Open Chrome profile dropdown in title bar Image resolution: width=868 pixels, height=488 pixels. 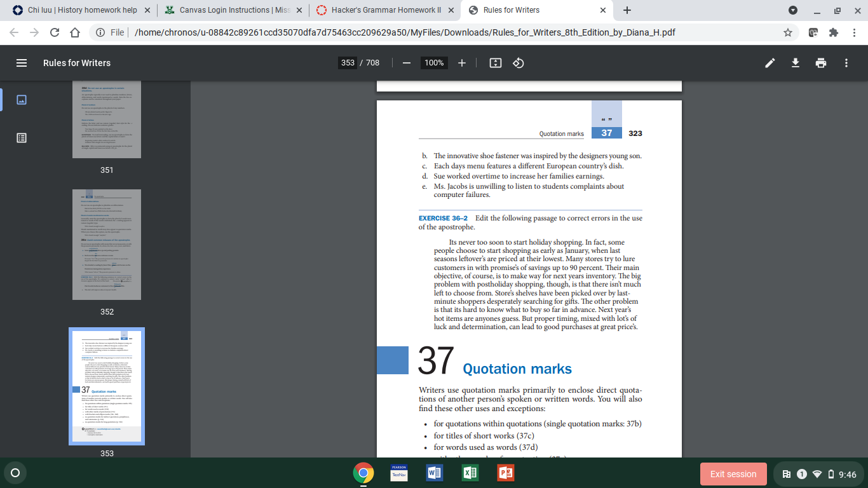pyautogui.click(x=793, y=10)
